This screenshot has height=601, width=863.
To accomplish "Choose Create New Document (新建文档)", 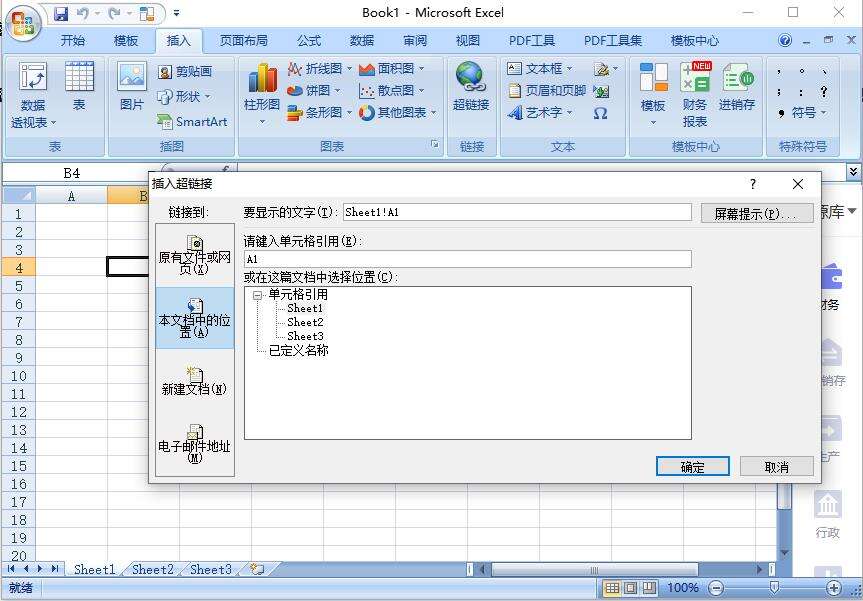I will pyautogui.click(x=195, y=381).
